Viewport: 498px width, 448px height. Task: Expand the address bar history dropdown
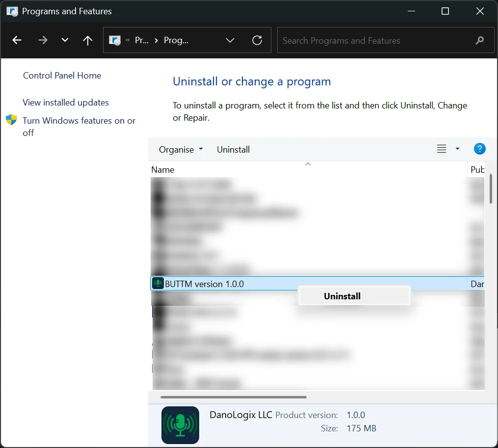coord(230,40)
